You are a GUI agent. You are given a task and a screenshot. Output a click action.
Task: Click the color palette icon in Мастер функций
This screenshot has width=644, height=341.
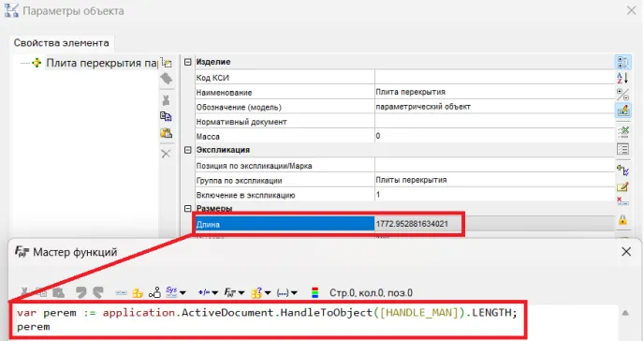(x=315, y=292)
